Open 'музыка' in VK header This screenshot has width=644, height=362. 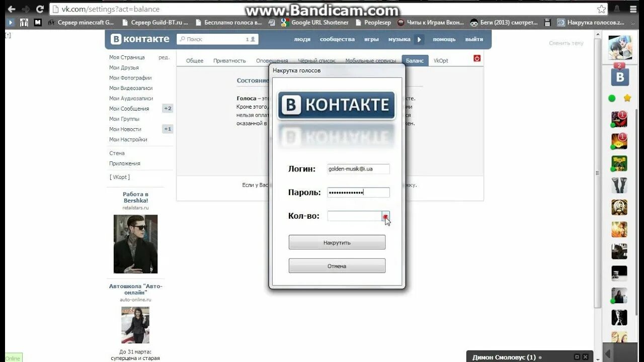[x=399, y=39]
